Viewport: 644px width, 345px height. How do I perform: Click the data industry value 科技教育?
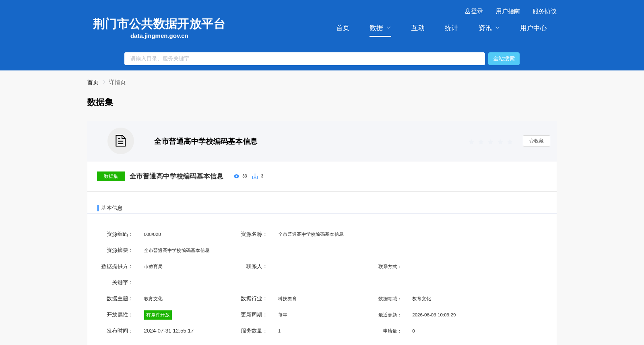point(287,299)
